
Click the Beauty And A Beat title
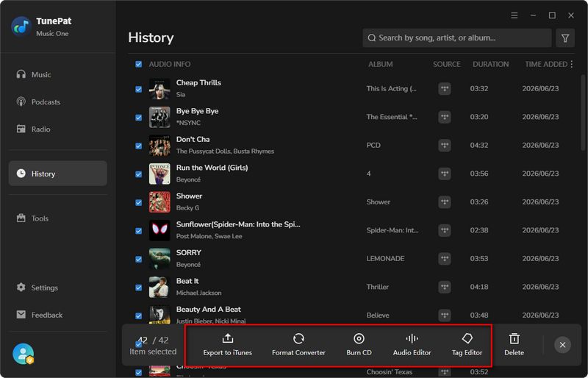(x=209, y=310)
